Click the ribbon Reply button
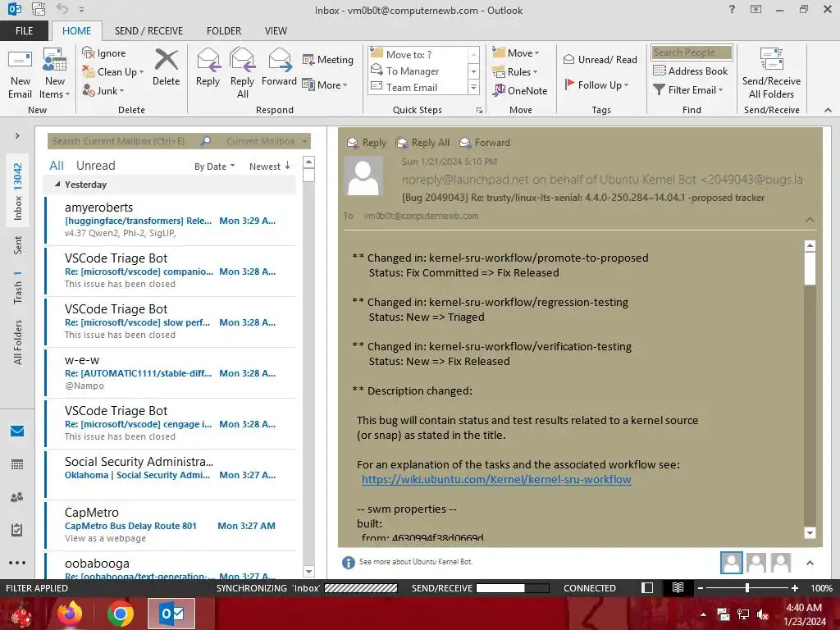The width and height of the screenshot is (840, 630). pos(208,68)
